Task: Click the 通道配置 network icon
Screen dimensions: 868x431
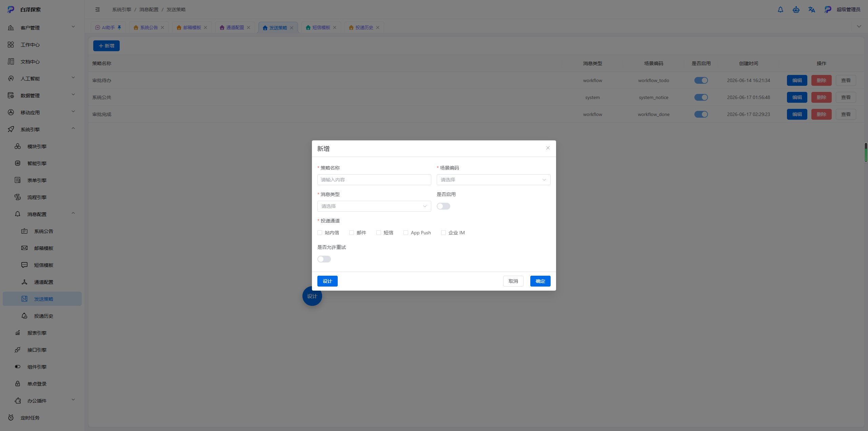Action: coord(24,282)
